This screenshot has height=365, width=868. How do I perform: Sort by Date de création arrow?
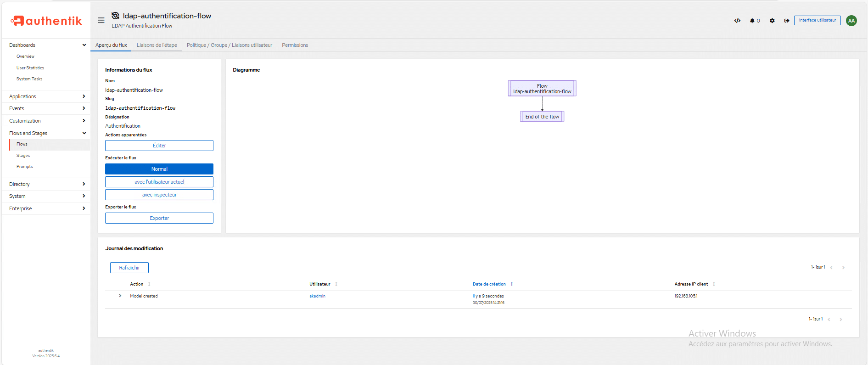click(x=512, y=284)
